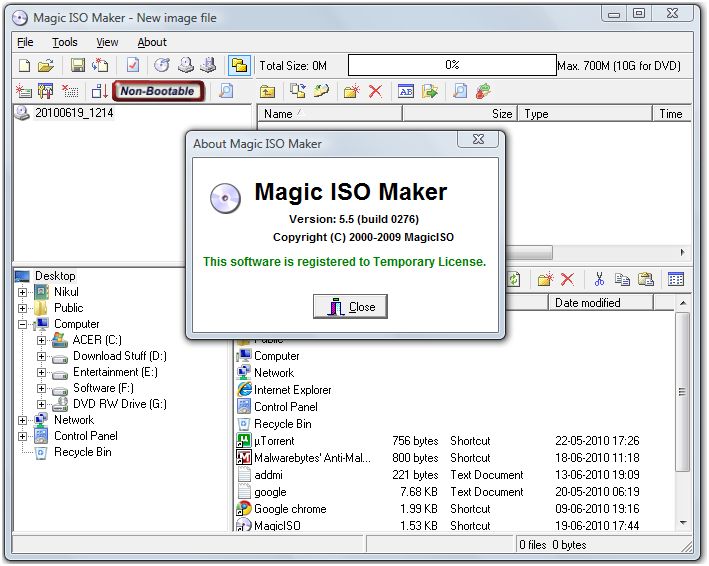This screenshot has height=566, width=709.
Task: Click the copy icon in lower browser toolbar
Action: 622,279
